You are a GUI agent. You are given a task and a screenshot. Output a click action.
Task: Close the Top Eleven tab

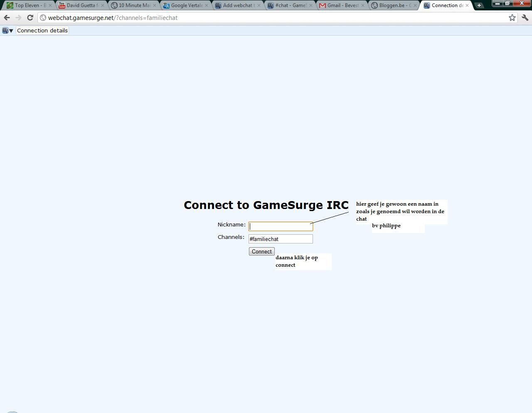click(50, 5)
